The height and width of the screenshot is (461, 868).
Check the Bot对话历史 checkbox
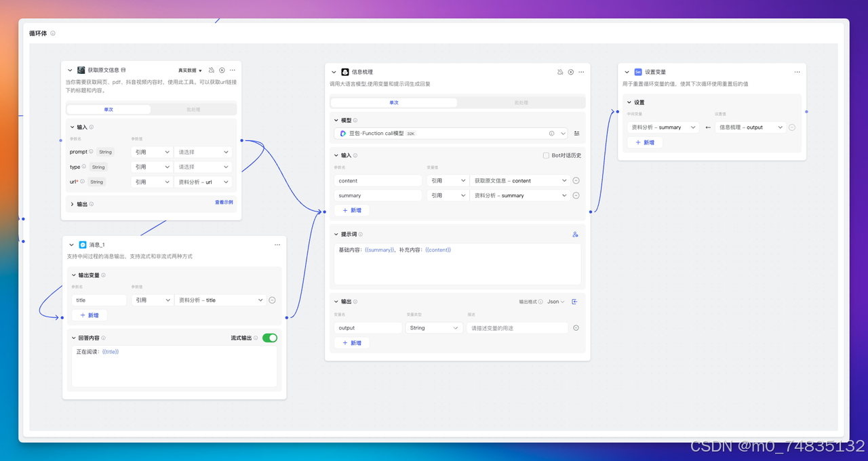(546, 155)
